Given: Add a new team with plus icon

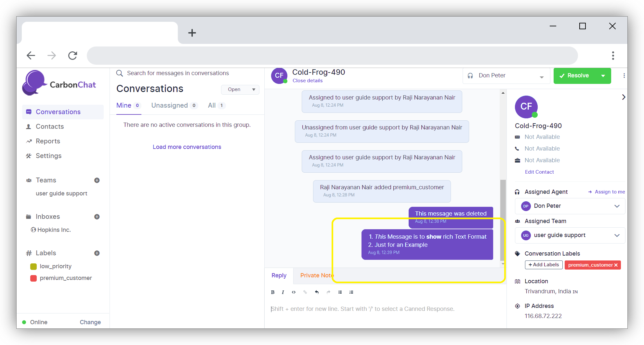Looking at the screenshot, I should 97,180.
